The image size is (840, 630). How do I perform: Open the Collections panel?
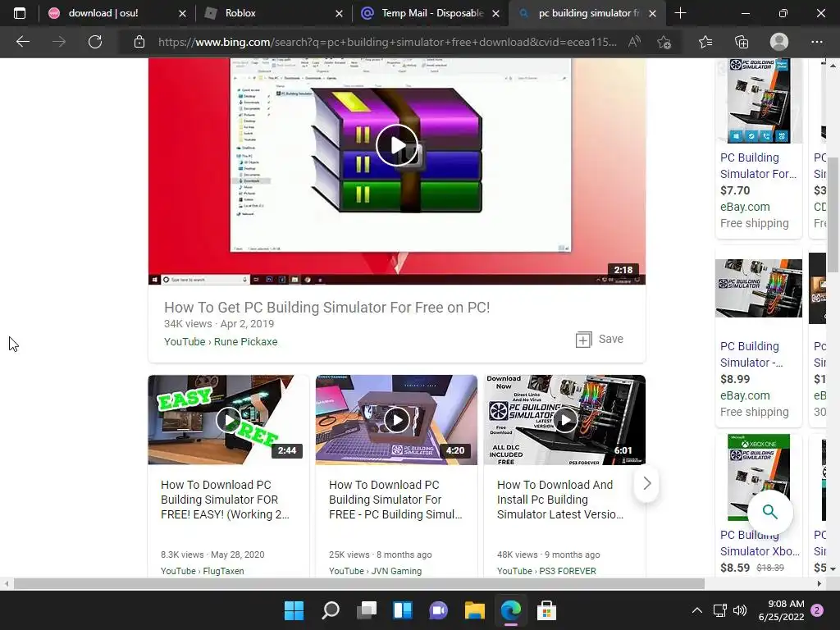[742, 42]
